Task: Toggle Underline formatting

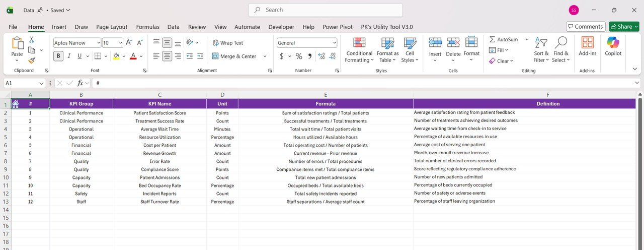Action: pos(79,56)
